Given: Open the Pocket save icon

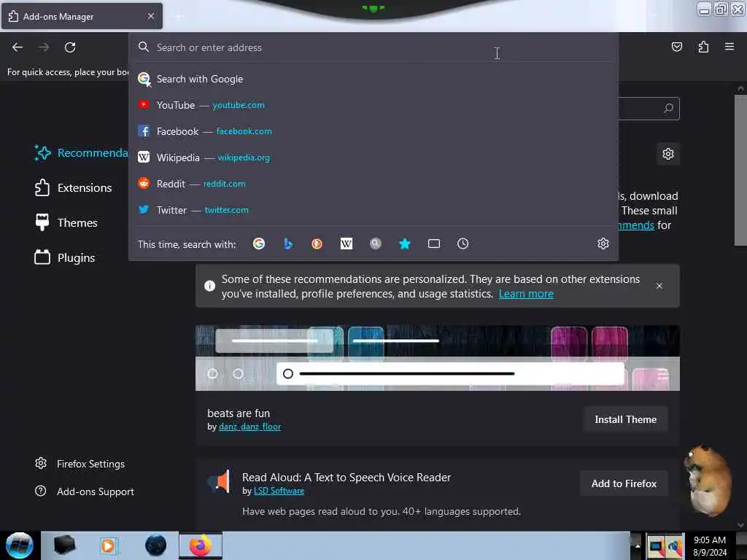Looking at the screenshot, I should [x=676, y=47].
